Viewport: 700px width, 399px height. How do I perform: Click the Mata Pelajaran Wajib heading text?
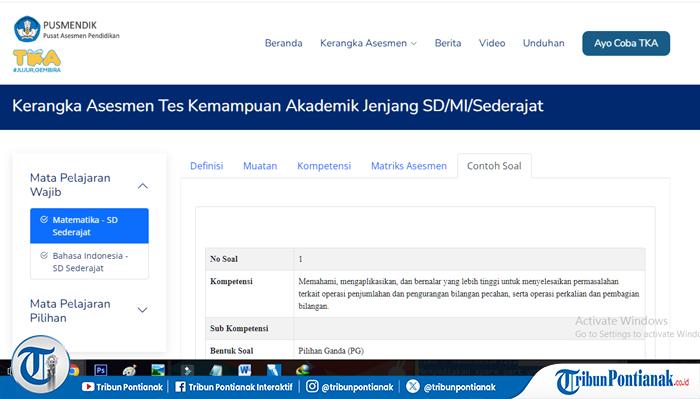point(70,185)
